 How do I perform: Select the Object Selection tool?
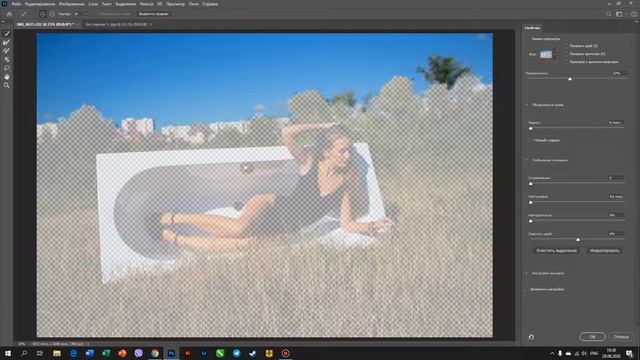point(7,60)
